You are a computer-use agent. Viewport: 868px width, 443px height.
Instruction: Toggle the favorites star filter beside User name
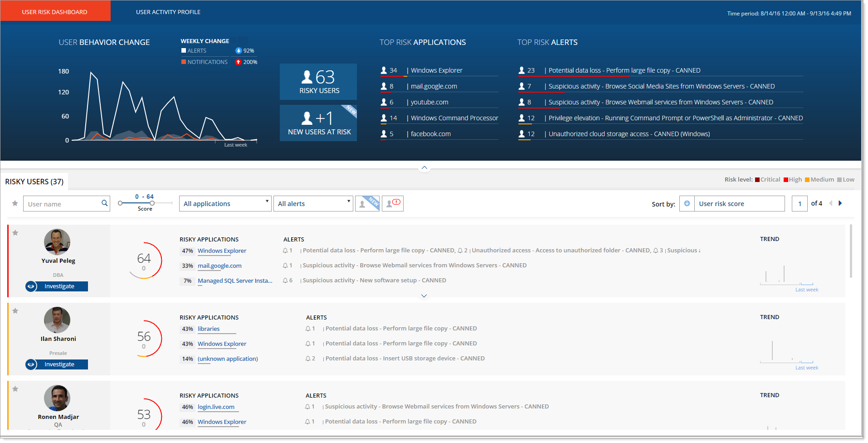pyautogui.click(x=15, y=203)
